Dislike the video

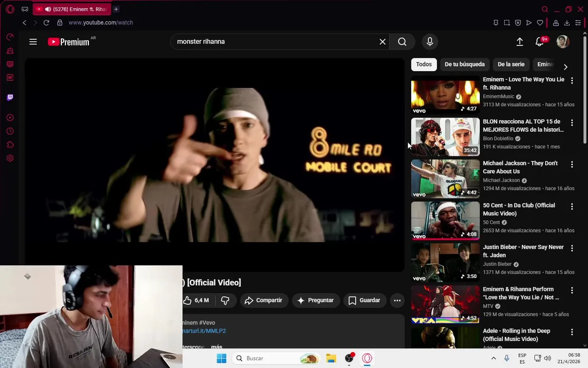226,301
